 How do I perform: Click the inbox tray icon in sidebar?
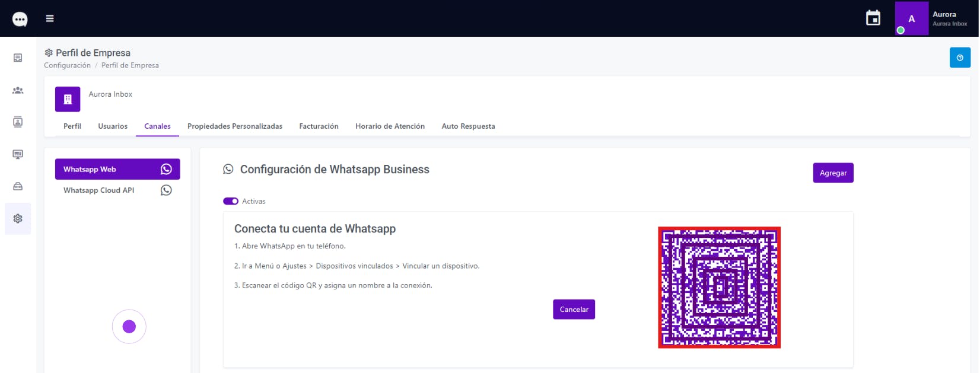[x=18, y=186]
